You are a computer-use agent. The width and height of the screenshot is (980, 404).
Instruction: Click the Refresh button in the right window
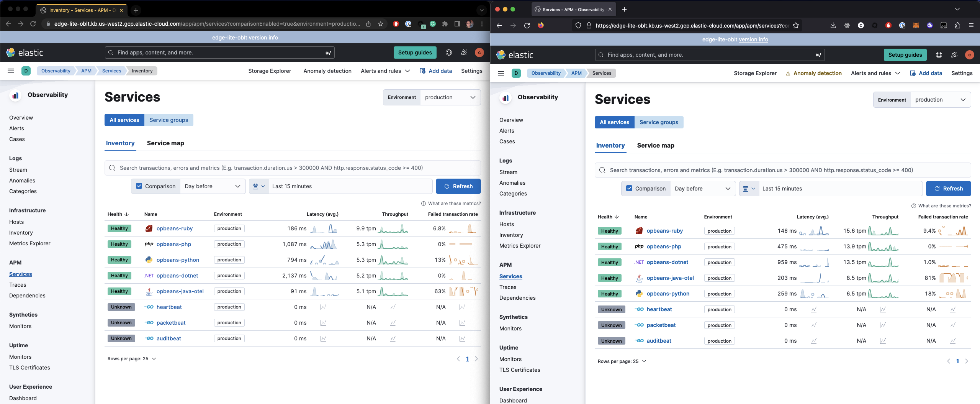pos(948,189)
